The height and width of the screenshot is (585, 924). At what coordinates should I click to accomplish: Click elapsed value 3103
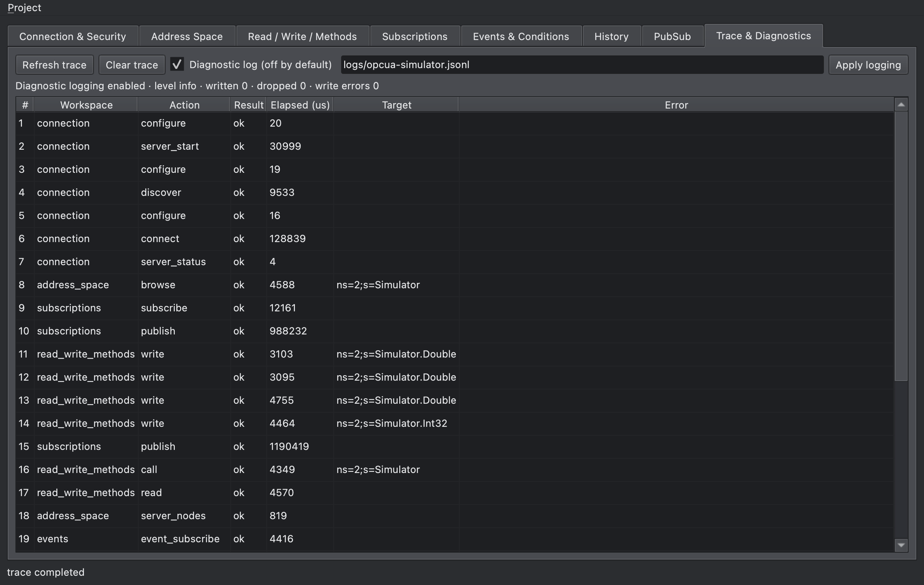tap(281, 354)
